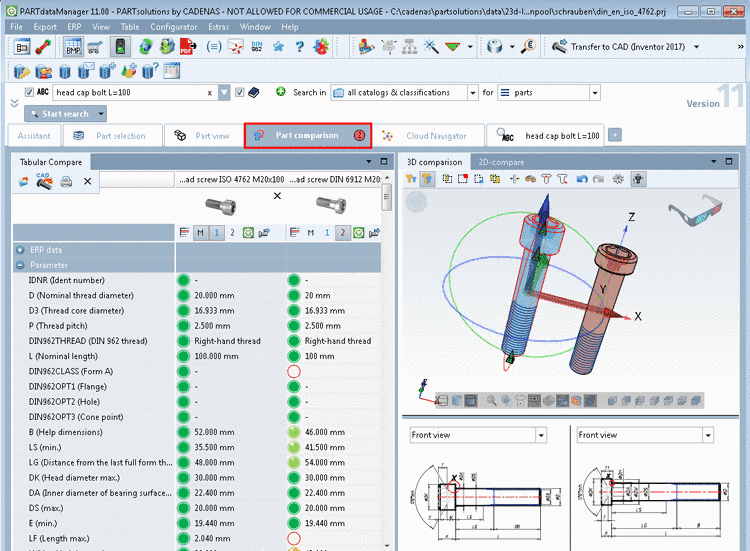Click the undo arrow in 3D comparison toolbar
750x551 pixels.
point(582,179)
